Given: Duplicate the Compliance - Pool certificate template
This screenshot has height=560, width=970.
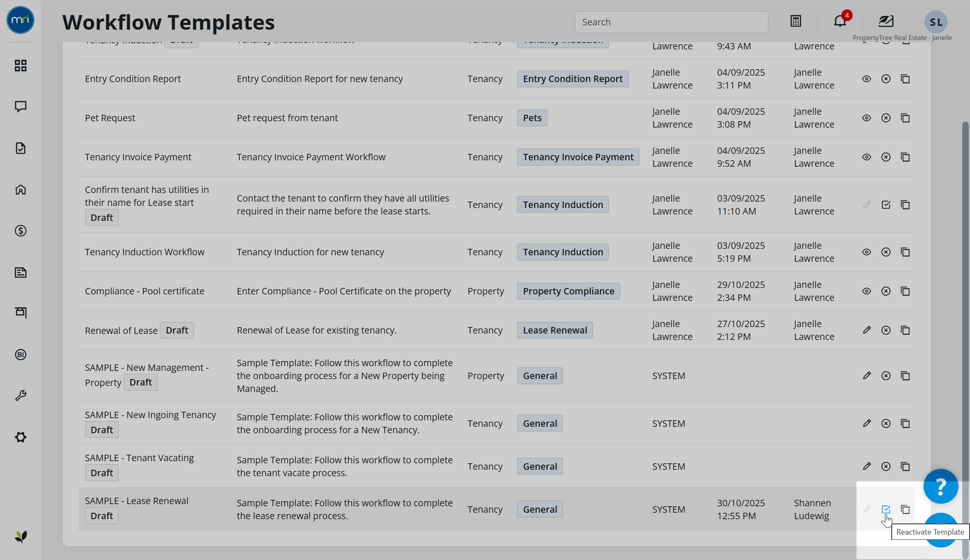Looking at the screenshot, I should click(x=906, y=291).
